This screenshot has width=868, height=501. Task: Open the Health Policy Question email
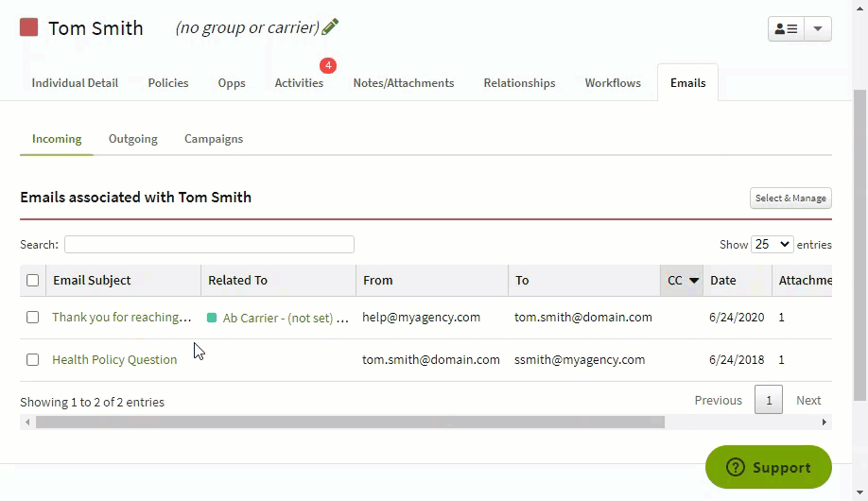(x=114, y=360)
